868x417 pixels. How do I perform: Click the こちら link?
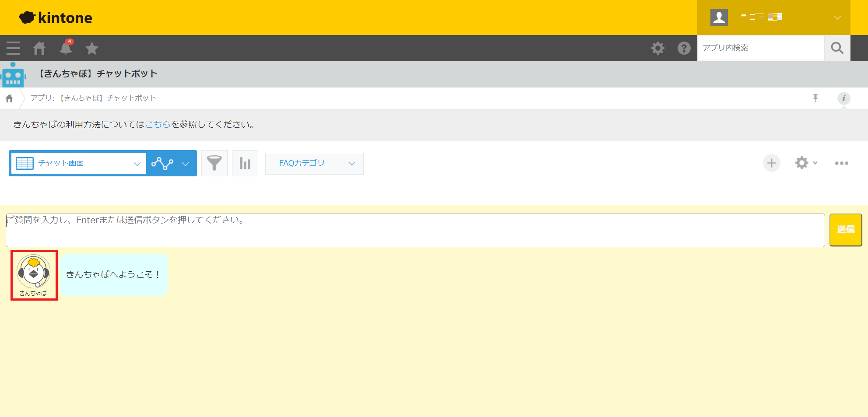(x=158, y=125)
